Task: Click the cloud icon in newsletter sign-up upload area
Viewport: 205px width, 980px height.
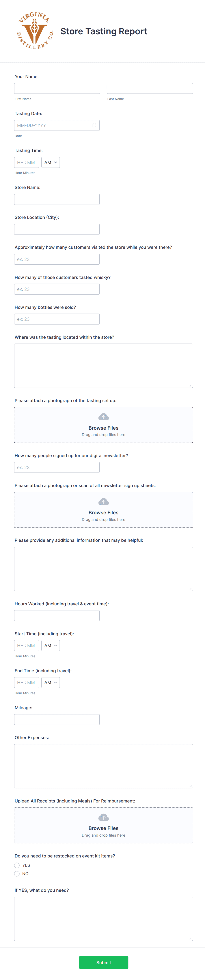Action: click(x=103, y=501)
